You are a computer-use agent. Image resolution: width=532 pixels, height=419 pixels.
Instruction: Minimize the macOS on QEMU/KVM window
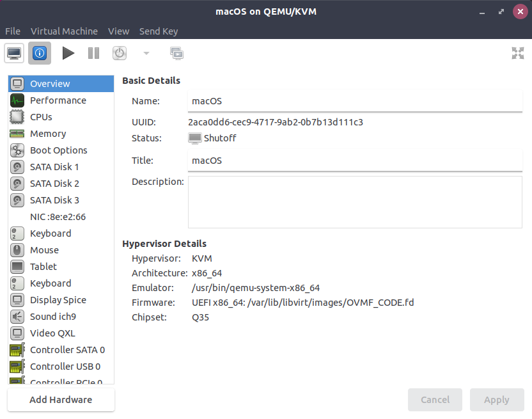(481, 12)
